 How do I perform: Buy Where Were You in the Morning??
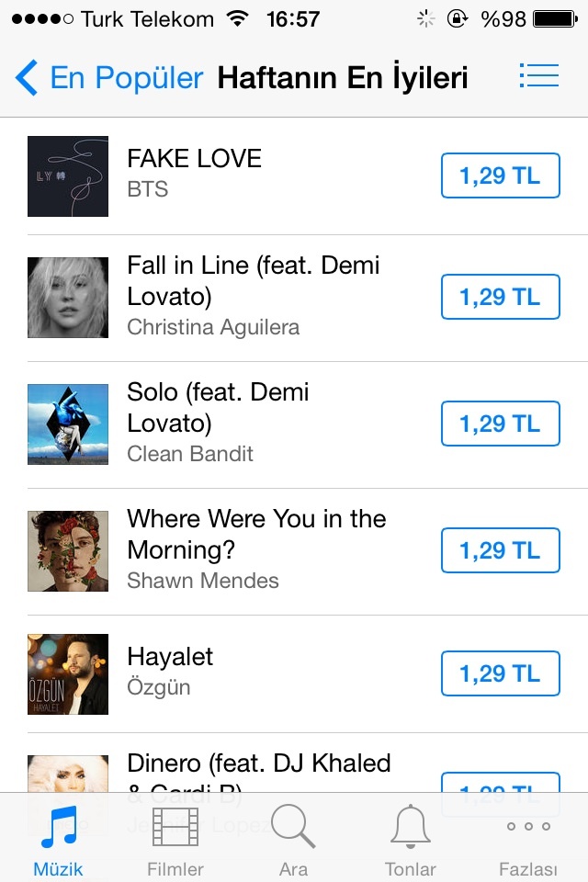coord(500,550)
